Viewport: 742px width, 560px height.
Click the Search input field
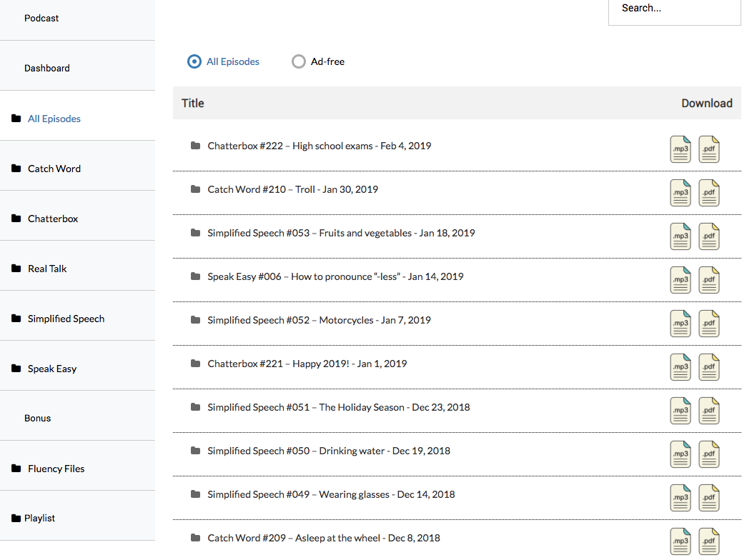coord(674,9)
